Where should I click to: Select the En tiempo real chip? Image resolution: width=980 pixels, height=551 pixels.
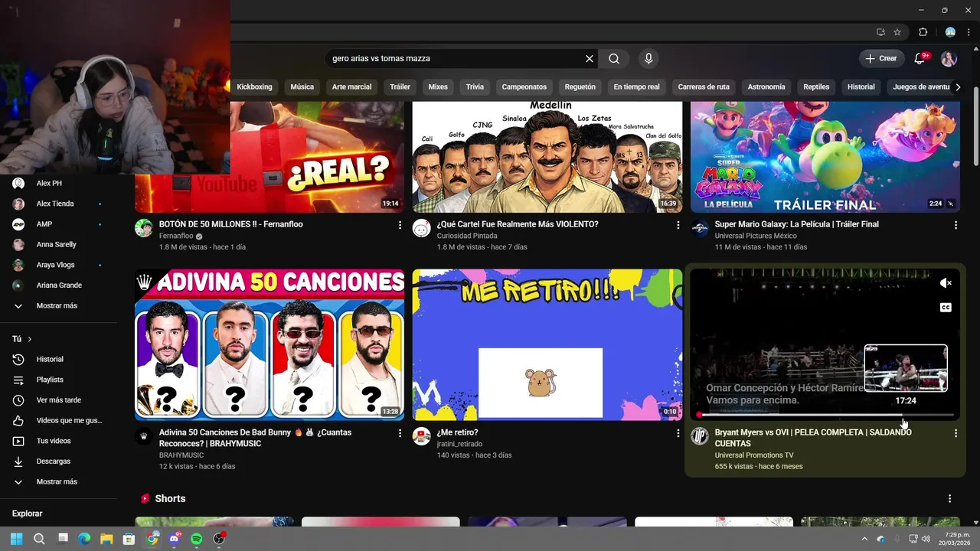coord(636,87)
